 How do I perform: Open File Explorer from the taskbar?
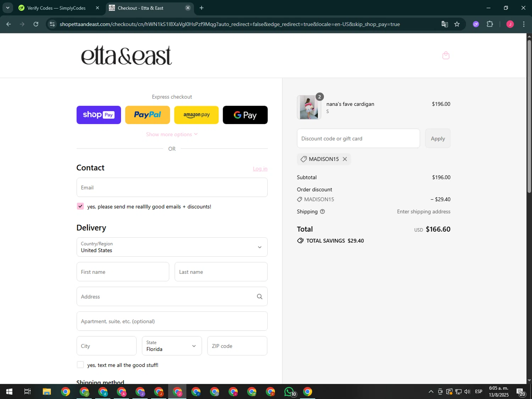[x=47, y=392]
